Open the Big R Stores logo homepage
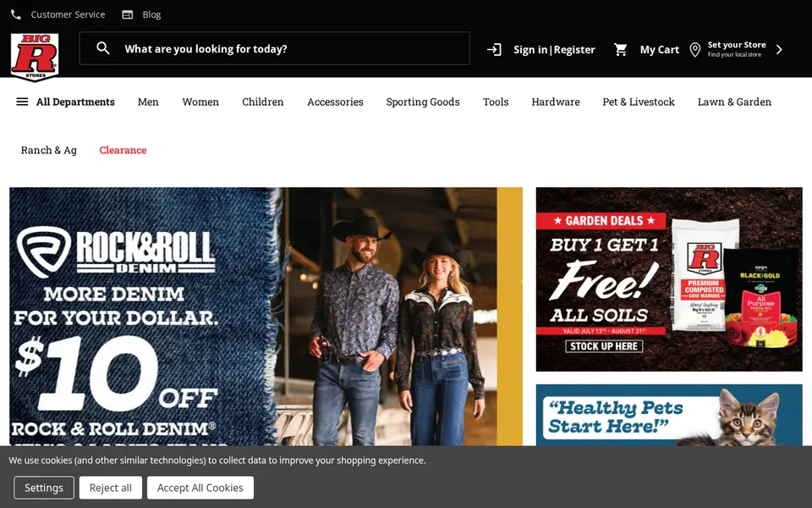Viewport: 812px width, 508px height. pos(35,57)
